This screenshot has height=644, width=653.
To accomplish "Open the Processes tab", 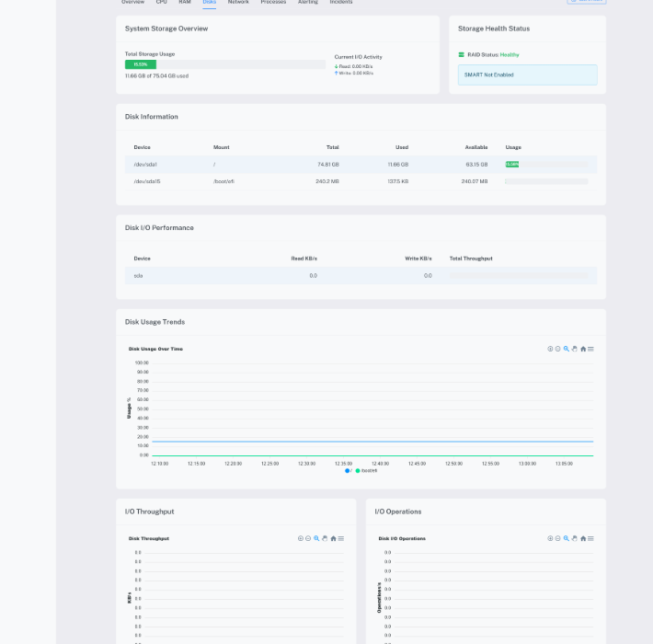I will [273, 3].
